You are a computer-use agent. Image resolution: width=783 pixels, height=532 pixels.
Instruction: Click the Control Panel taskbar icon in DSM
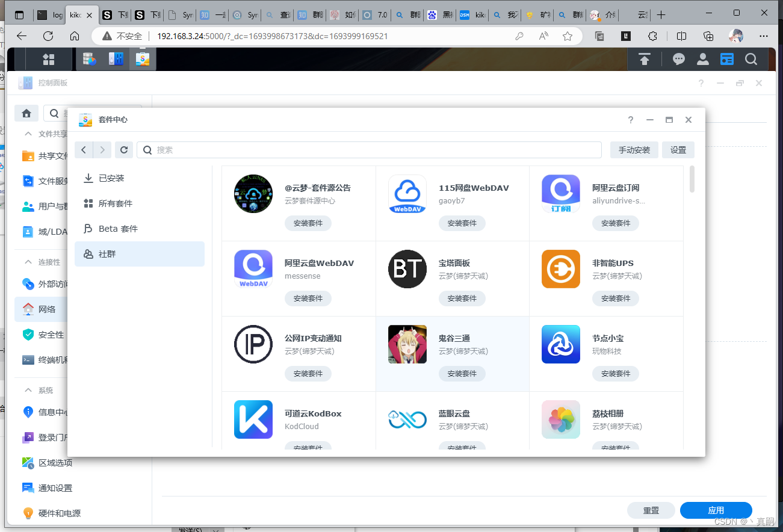116,59
